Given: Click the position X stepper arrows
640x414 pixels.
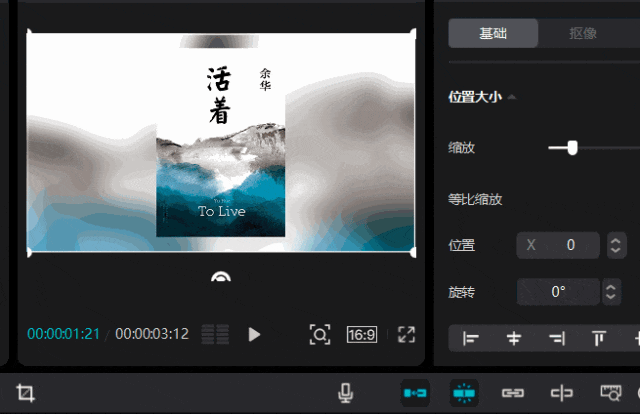Looking at the screenshot, I should (616, 245).
